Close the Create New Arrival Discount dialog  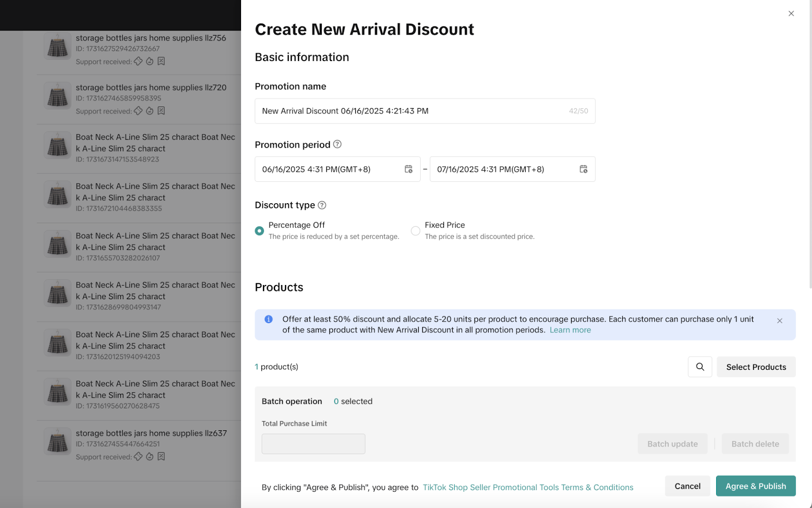pos(791,14)
